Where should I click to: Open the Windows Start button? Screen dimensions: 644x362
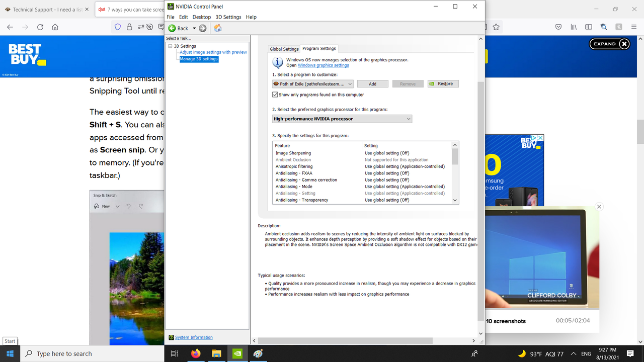tap(10, 353)
